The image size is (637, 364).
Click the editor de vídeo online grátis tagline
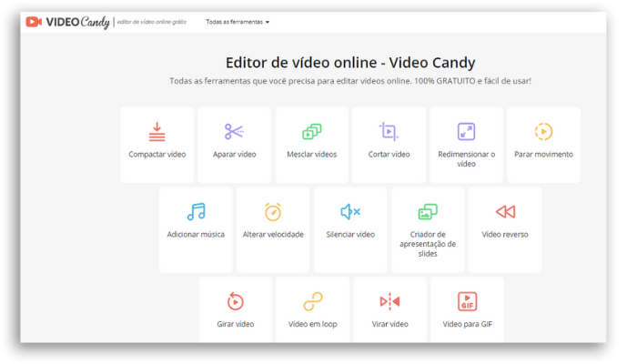152,22
